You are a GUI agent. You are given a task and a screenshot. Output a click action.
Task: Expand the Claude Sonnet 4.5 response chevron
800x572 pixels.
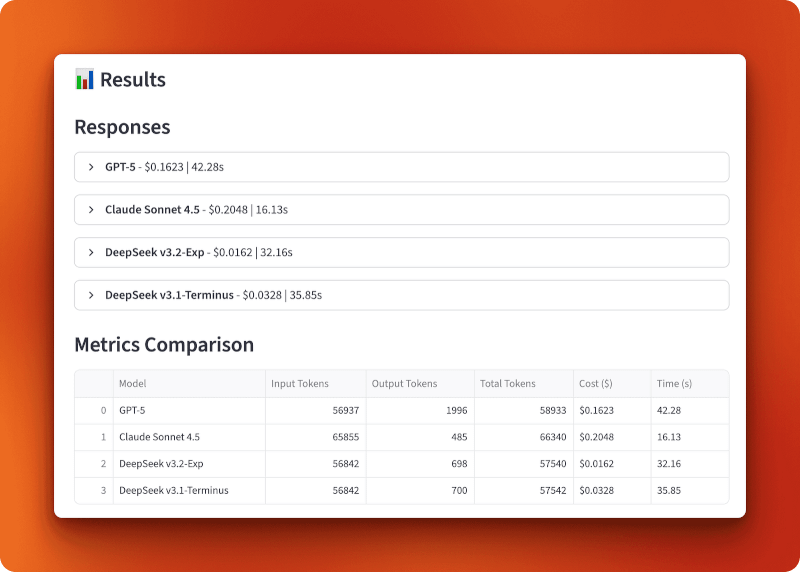pyautogui.click(x=91, y=210)
